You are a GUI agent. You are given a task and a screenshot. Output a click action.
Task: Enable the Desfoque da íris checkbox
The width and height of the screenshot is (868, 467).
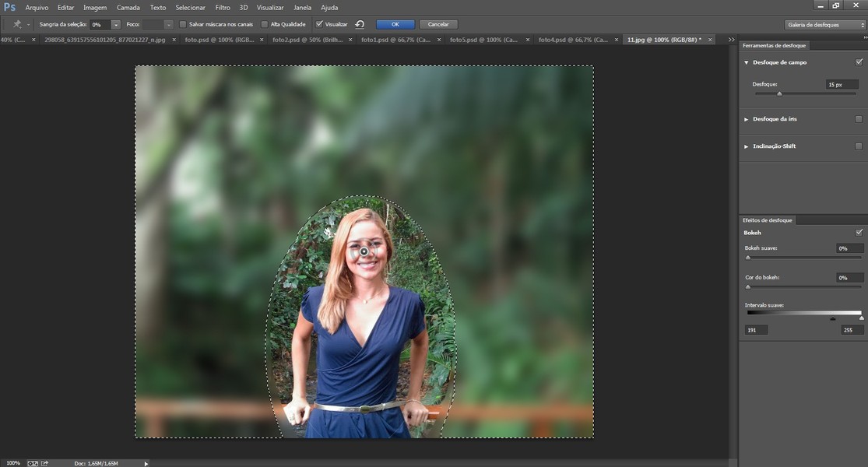click(x=859, y=119)
